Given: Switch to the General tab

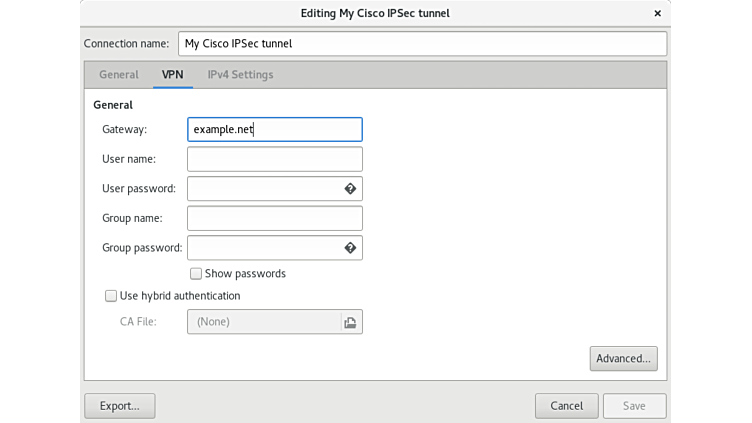Looking at the screenshot, I should click(x=118, y=75).
